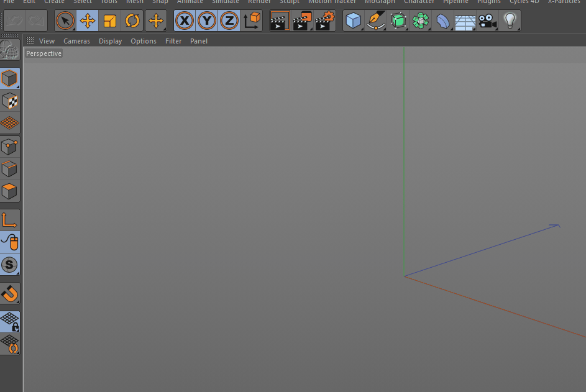
Task: Toggle the Z axis lock
Action: [229, 21]
